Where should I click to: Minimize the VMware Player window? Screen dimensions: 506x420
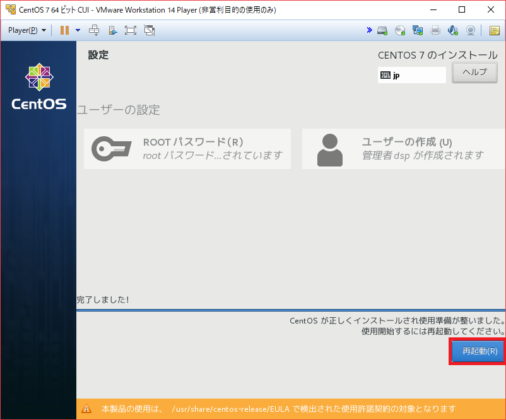point(433,9)
